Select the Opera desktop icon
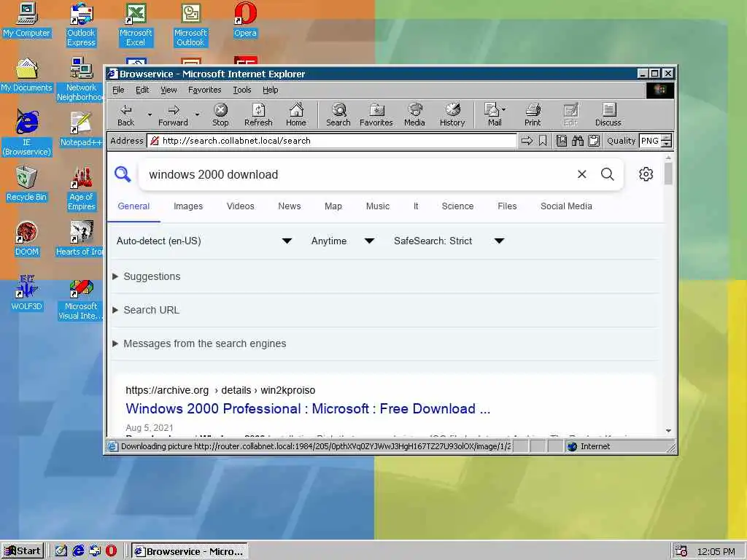 coord(245,20)
